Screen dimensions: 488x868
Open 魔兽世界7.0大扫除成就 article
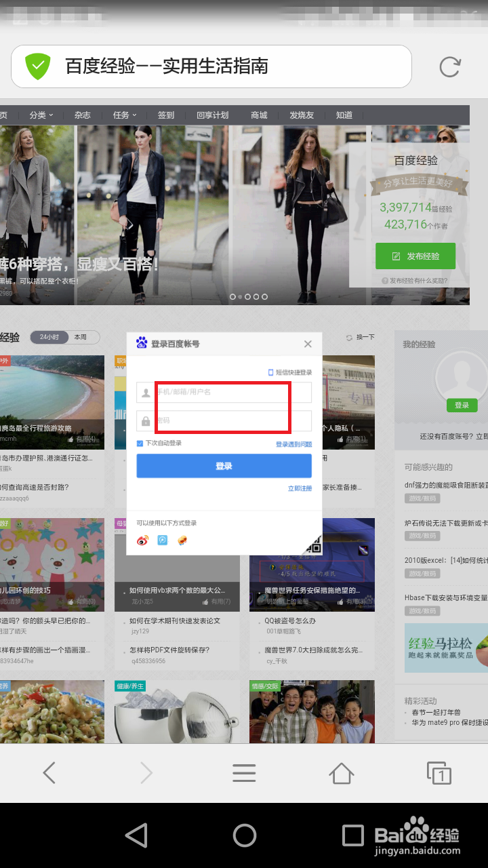tap(313, 650)
